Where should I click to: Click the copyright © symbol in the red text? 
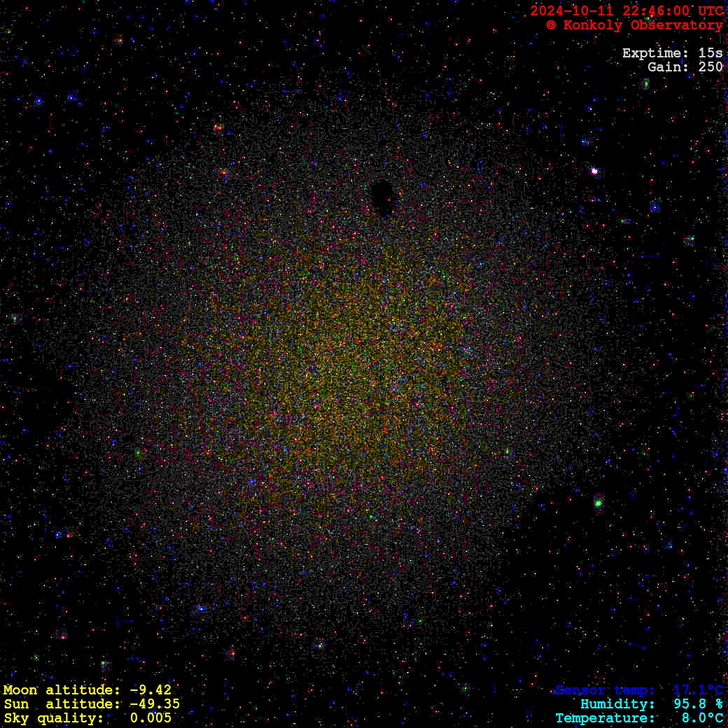coord(551,25)
